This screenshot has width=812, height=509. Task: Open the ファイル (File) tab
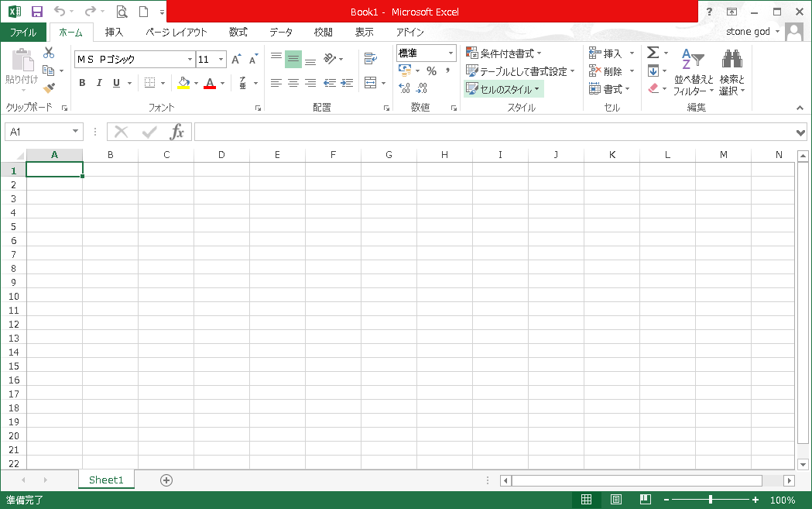[23, 32]
